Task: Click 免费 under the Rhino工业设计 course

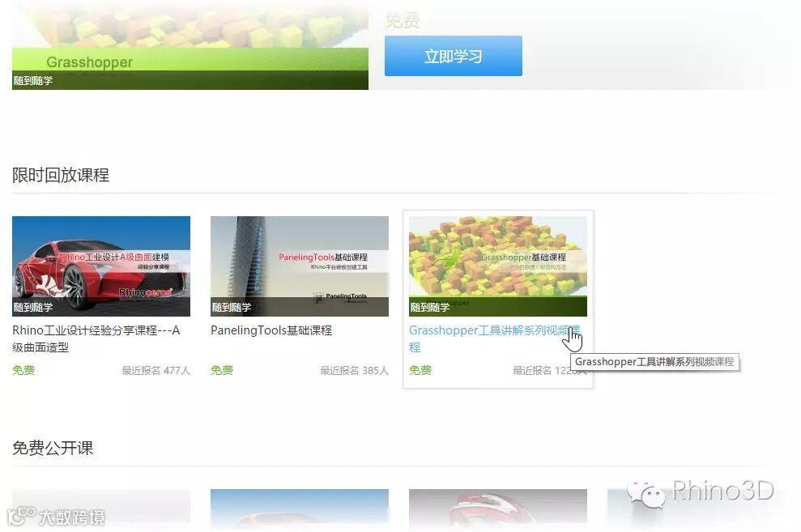Action: pyautogui.click(x=23, y=370)
